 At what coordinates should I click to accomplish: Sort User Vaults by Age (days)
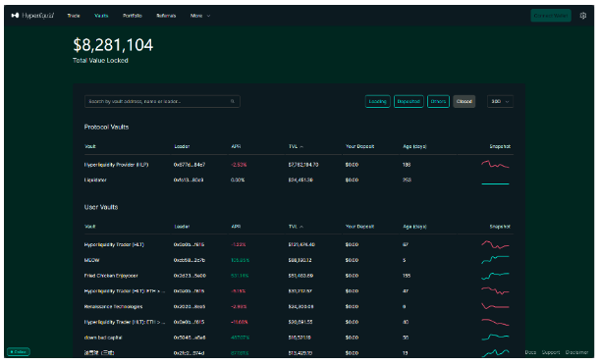tap(414, 227)
